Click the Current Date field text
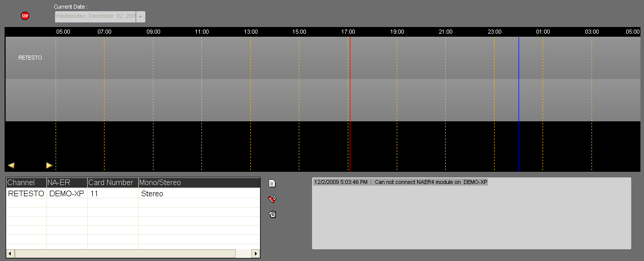Image resolution: width=644 pixels, height=261 pixels. click(95, 16)
